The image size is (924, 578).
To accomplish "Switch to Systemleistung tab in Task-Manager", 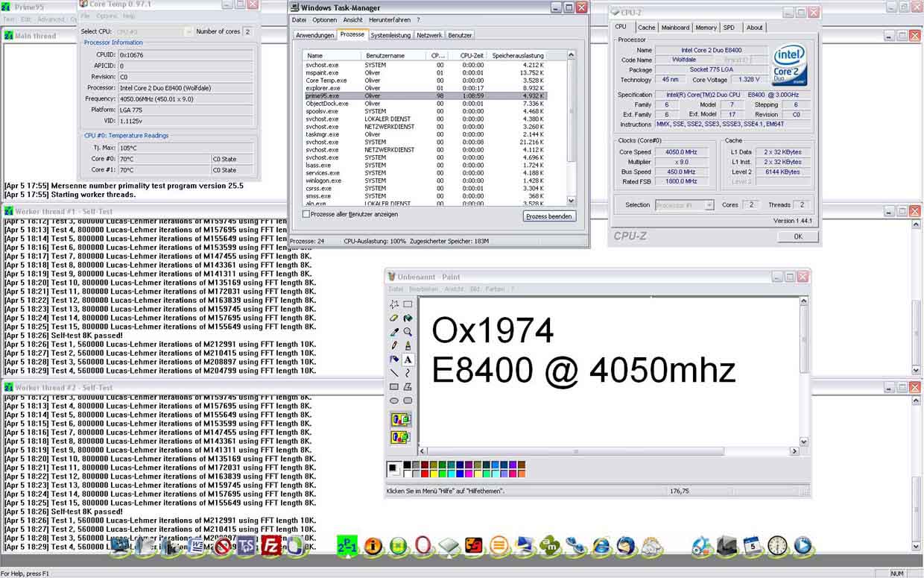I will tap(390, 35).
